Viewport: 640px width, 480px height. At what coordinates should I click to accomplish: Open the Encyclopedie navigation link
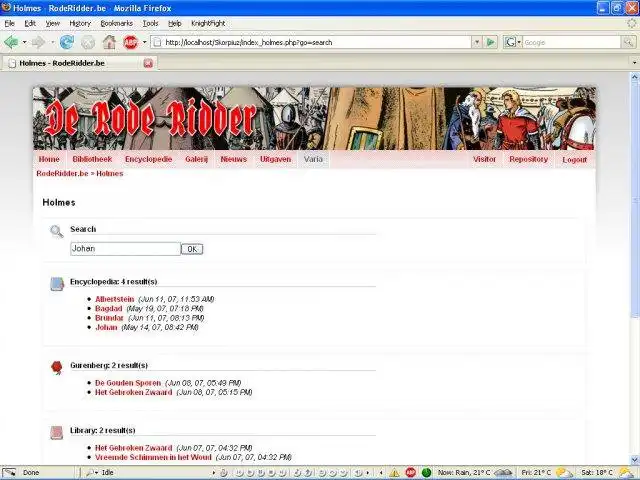[x=149, y=159]
